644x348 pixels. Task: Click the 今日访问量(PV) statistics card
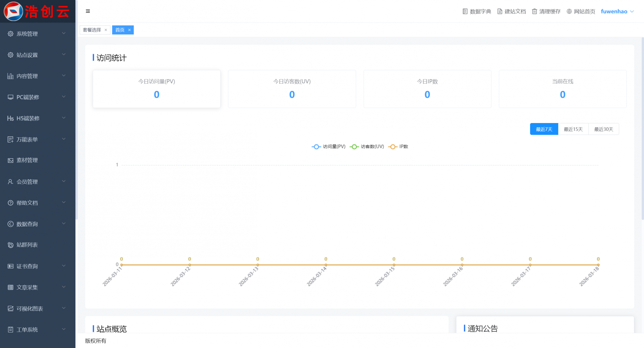pyautogui.click(x=156, y=89)
